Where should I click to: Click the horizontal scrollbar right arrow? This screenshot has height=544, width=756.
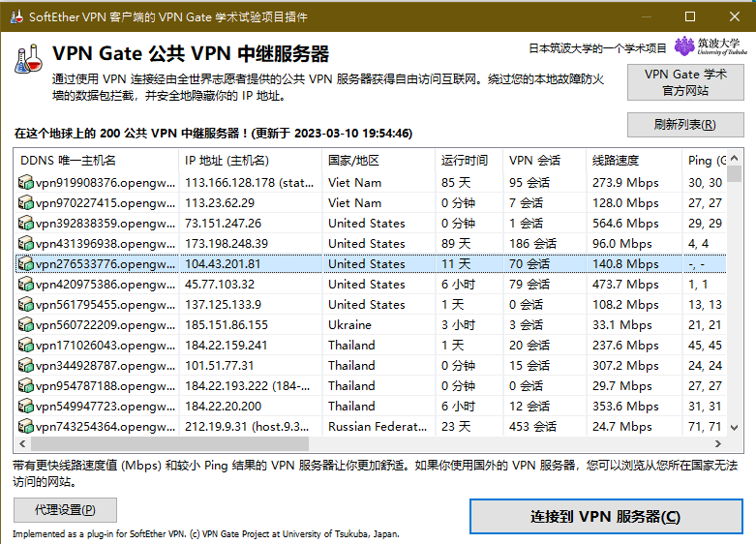(x=718, y=443)
